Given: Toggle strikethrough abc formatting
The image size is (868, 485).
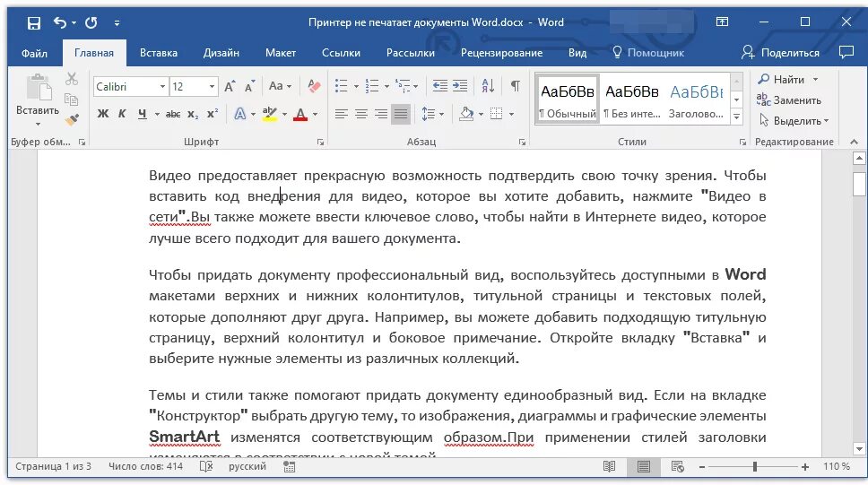Looking at the screenshot, I should click(x=173, y=114).
